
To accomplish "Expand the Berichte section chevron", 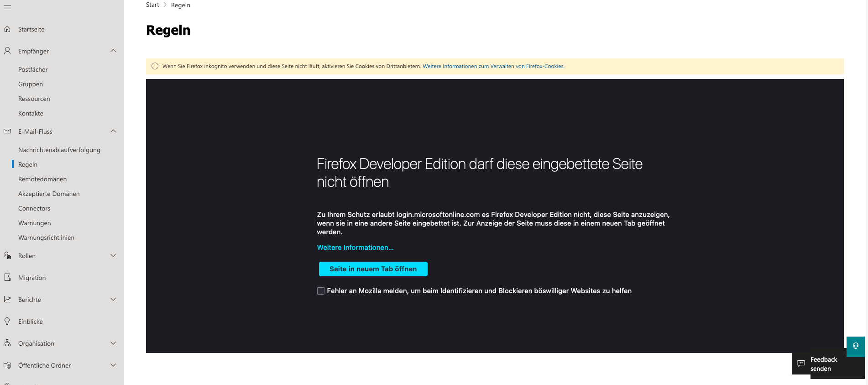I will pos(113,300).
